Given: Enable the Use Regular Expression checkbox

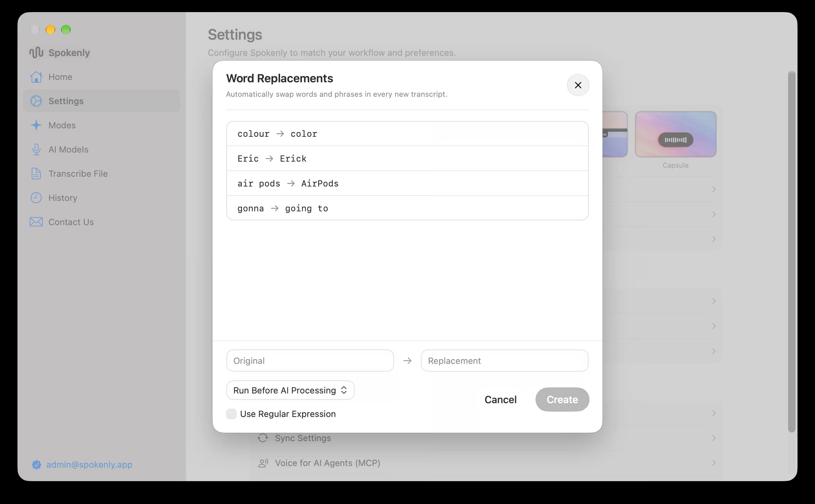Looking at the screenshot, I should point(231,414).
